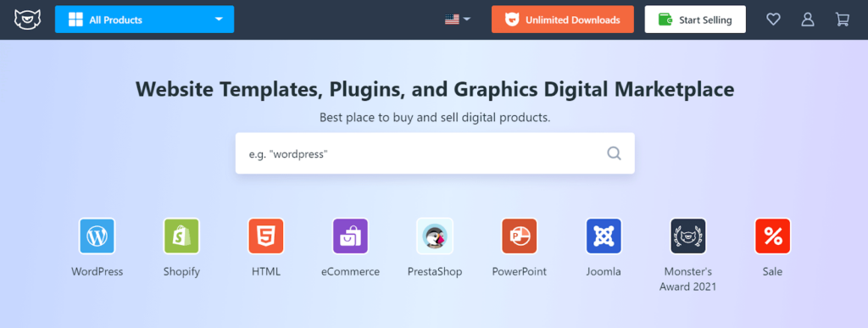Select the WordPress category icon
Viewport: 868px width, 328px height.
point(97,236)
